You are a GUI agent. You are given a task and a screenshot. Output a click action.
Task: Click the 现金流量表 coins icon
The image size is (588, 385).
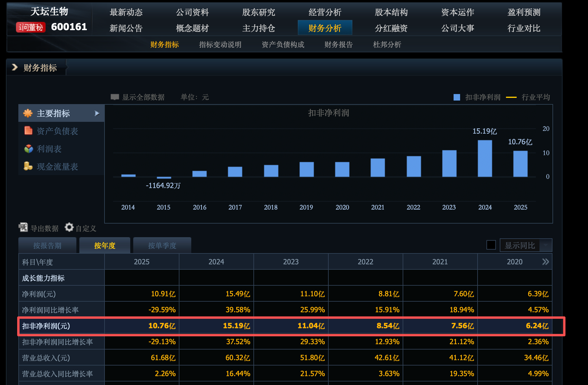(28, 166)
